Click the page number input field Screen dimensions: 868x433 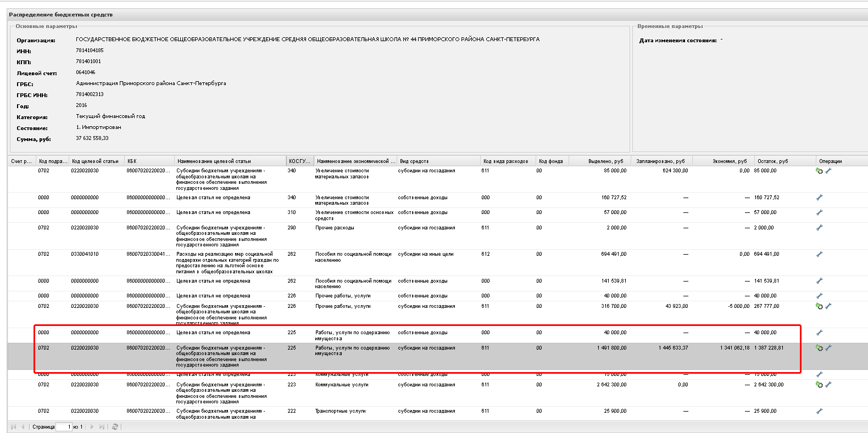pos(63,427)
